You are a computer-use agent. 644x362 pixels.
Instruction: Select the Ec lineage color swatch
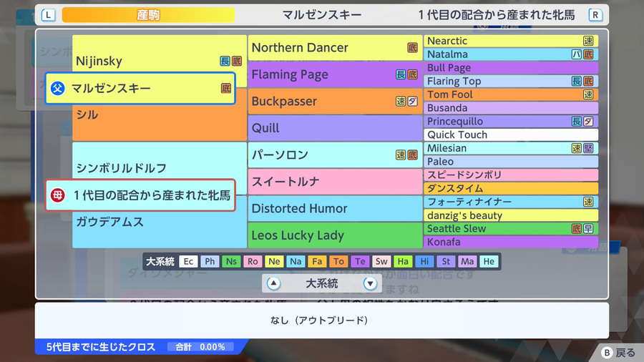pos(188,261)
